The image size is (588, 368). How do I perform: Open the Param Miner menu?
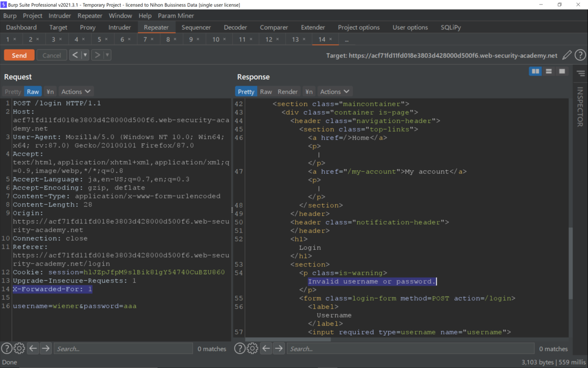[176, 16]
